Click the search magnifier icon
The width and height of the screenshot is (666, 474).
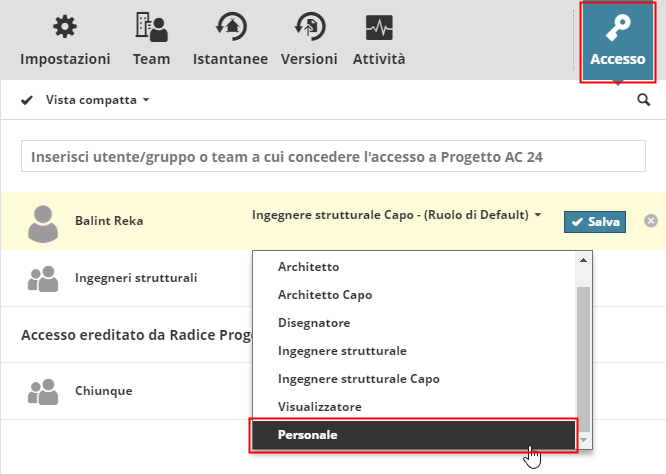click(x=643, y=100)
